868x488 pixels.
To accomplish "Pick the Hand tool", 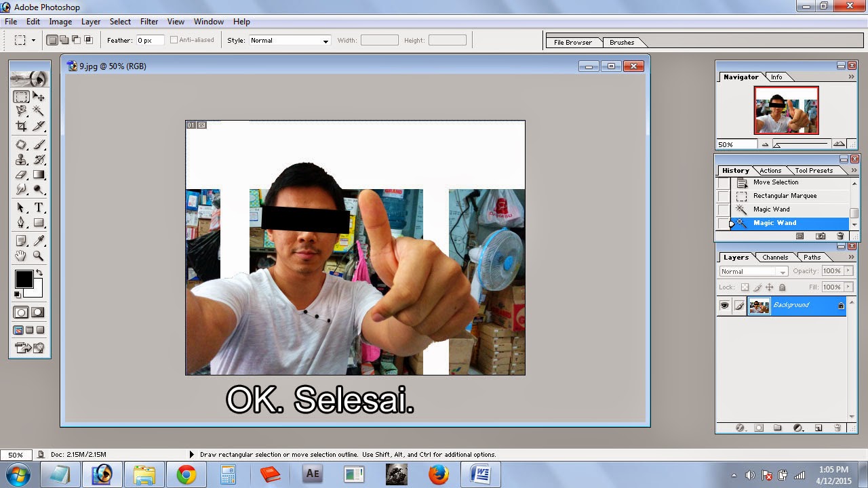I will point(21,256).
